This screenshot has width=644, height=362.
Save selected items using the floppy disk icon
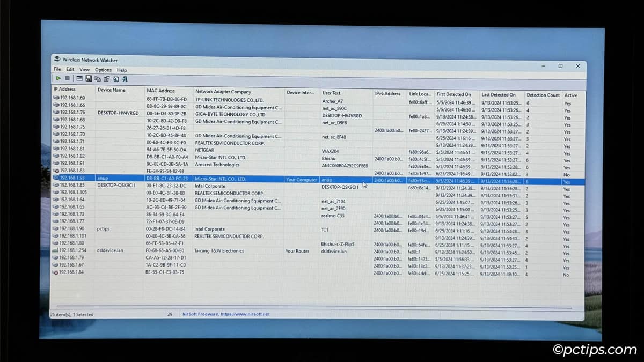point(89,78)
